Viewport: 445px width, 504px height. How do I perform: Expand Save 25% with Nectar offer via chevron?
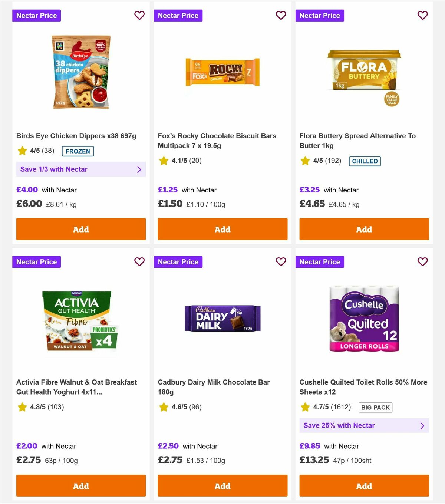point(422,425)
